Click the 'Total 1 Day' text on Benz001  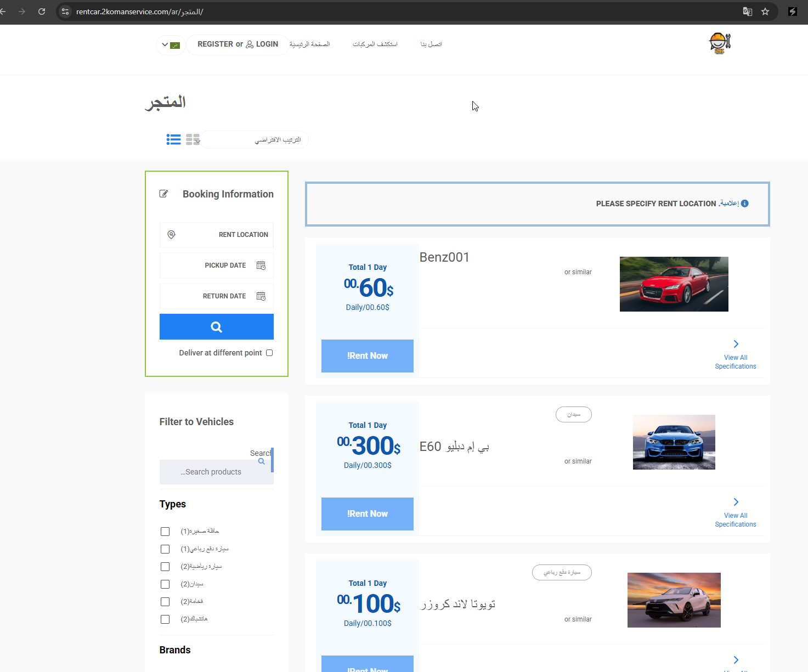pos(368,267)
